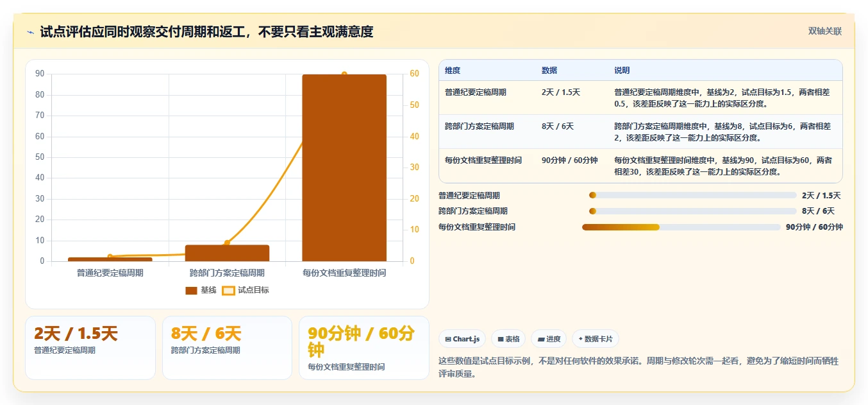Viewport: 868px width, 405px height.
Task: Click the 2天 / 1.5天 table data cell
Action: tap(560, 92)
